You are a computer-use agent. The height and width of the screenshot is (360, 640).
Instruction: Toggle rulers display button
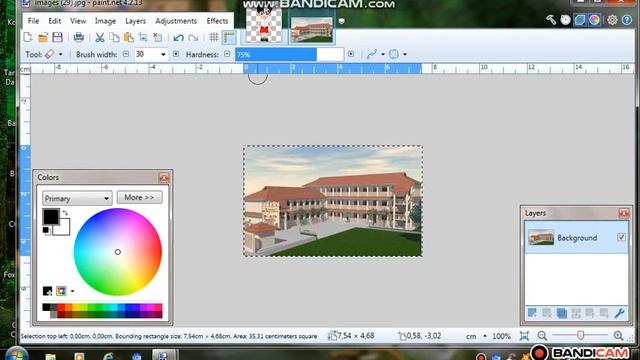click(229, 38)
